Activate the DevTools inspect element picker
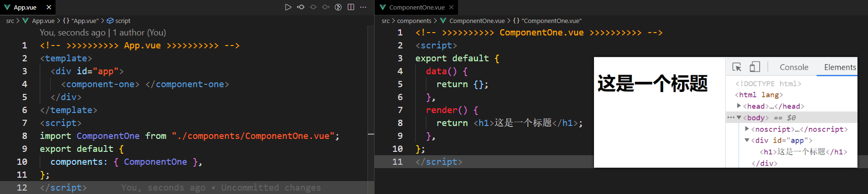 coord(737,67)
